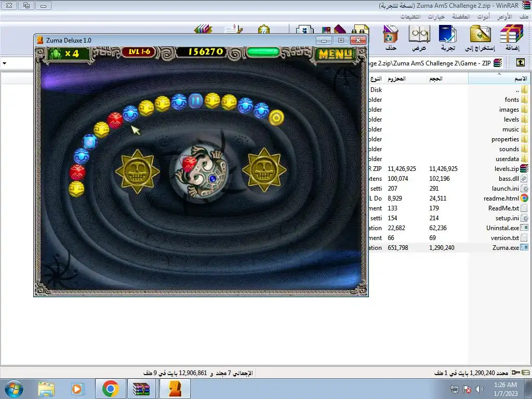
Task: Click the size value 1,290,240 for Zuma.exe
Action: click(442, 248)
